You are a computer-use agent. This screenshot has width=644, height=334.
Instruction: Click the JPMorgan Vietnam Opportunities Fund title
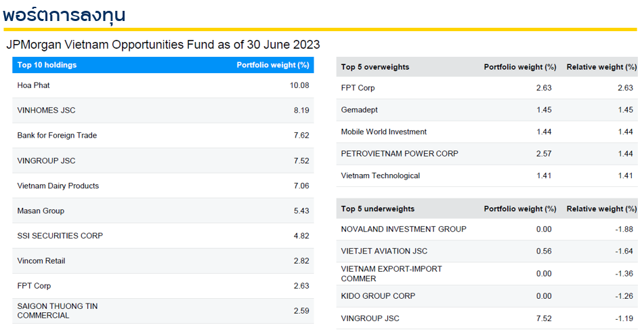(x=163, y=45)
